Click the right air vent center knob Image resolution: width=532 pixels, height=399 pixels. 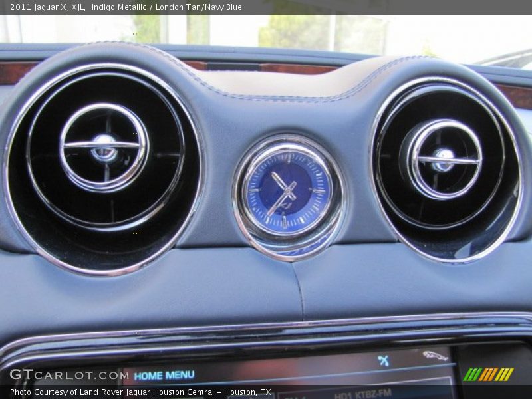(x=444, y=160)
